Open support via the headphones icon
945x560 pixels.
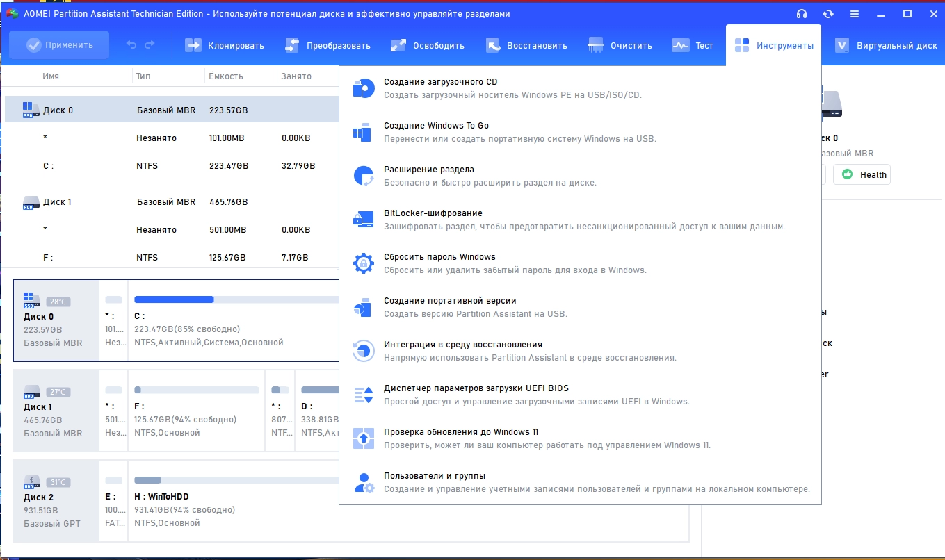[802, 14]
